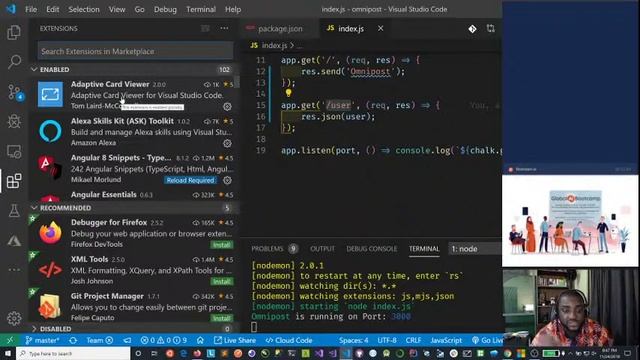Open the Help menu

pos(233,9)
